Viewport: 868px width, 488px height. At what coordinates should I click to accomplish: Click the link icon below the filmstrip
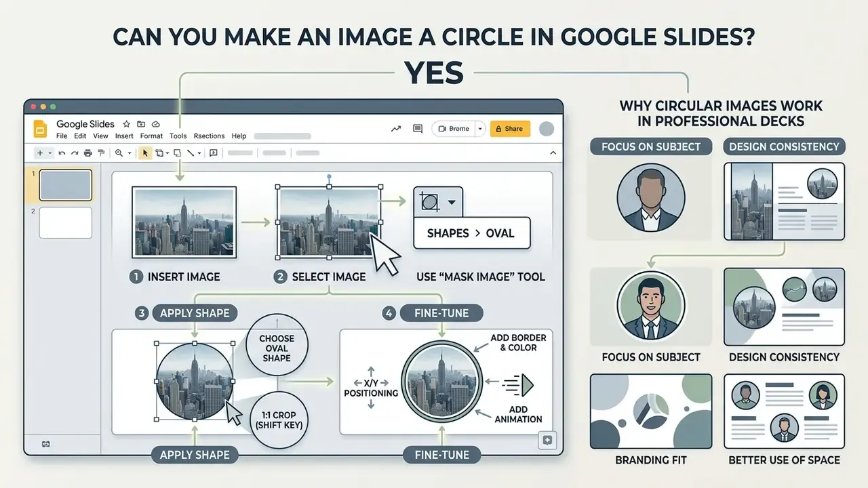coord(46,444)
